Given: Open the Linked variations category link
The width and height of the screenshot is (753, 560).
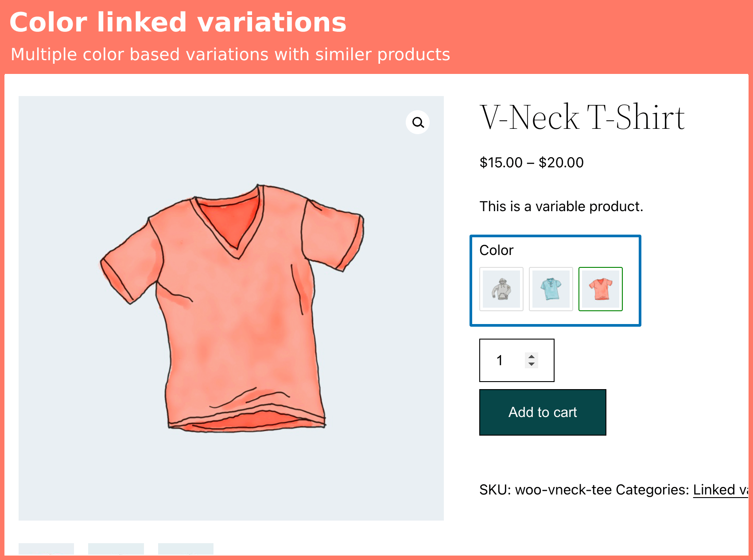Looking at the screenshot, I should click(x=720, y=490).
